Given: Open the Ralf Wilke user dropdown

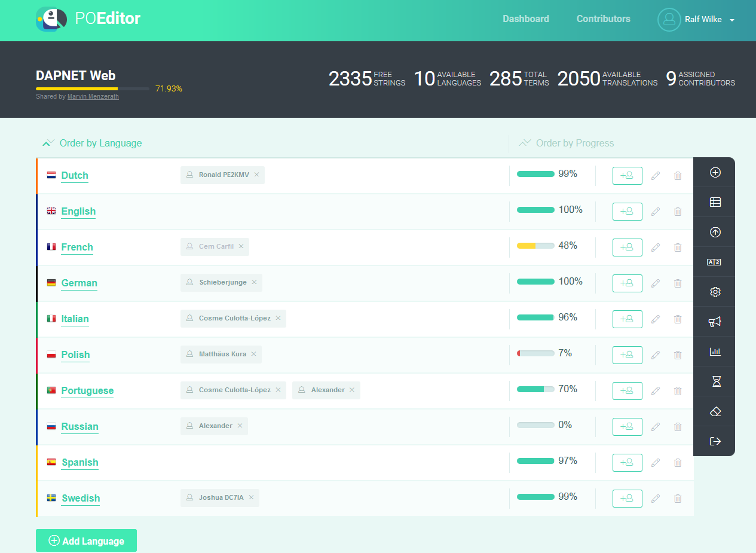Looking at the screenshot, I should click(x=697, y=20).
